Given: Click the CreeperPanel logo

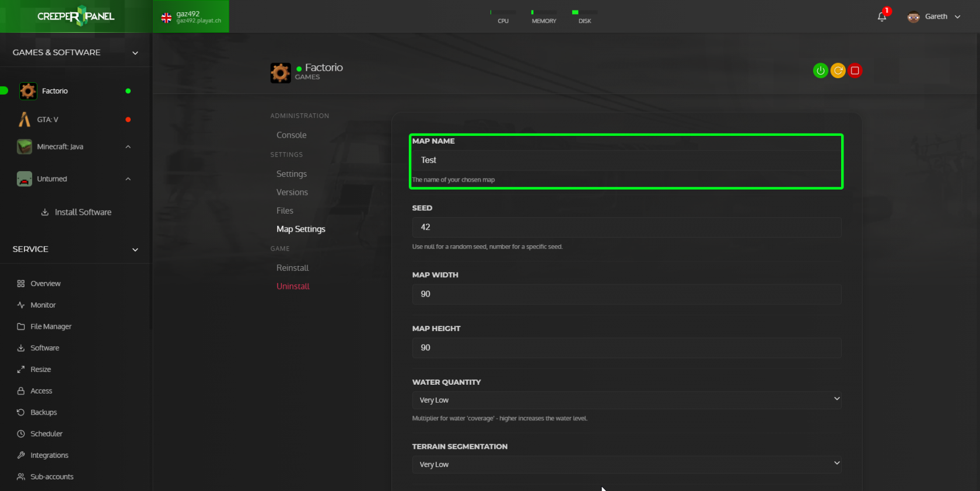Looking at the screenshot, I should [x=76, y=16].
